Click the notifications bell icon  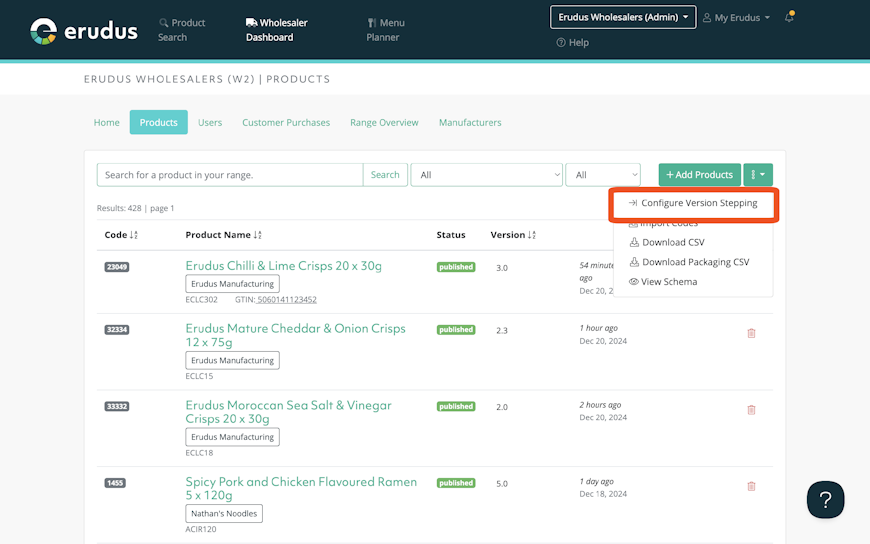pos(789,17)
